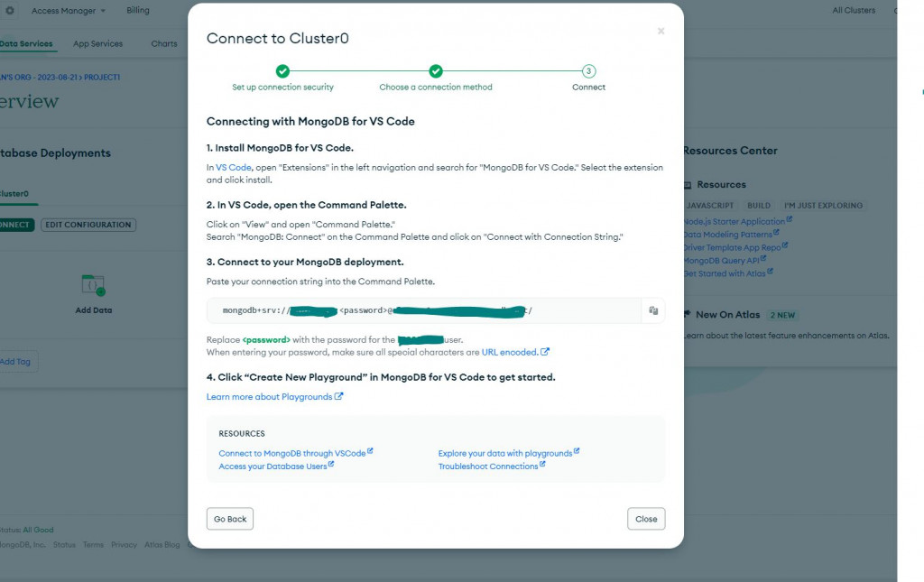Open Driver Template App Repo link
This screenshot has width=924, height=582.
[732, 247]
